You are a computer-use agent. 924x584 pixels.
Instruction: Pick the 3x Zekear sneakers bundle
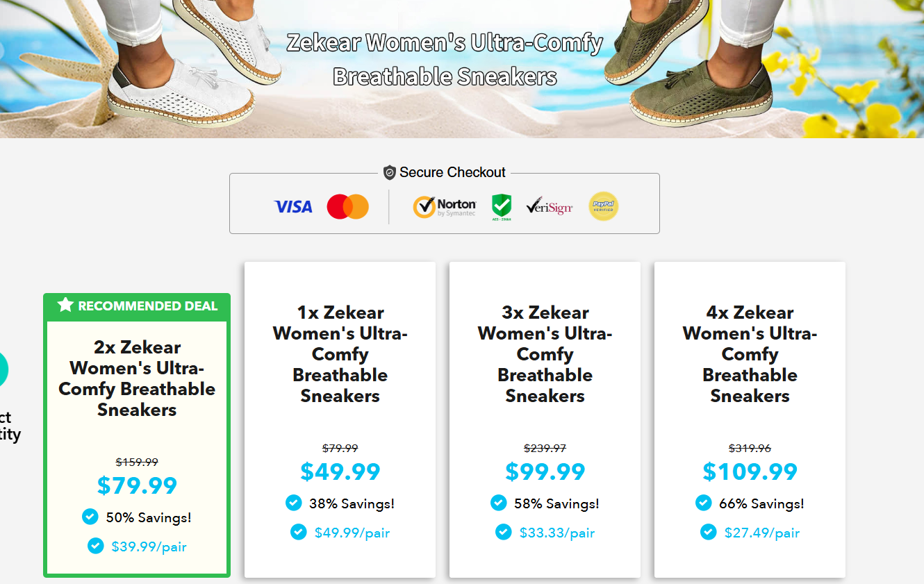(545, 354)
